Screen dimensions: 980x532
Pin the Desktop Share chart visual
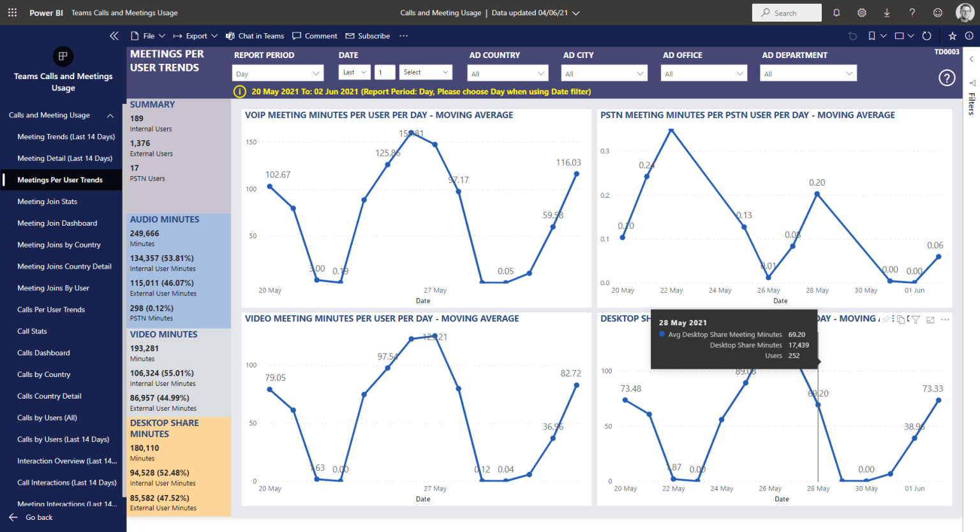click(x=886, y=320)
